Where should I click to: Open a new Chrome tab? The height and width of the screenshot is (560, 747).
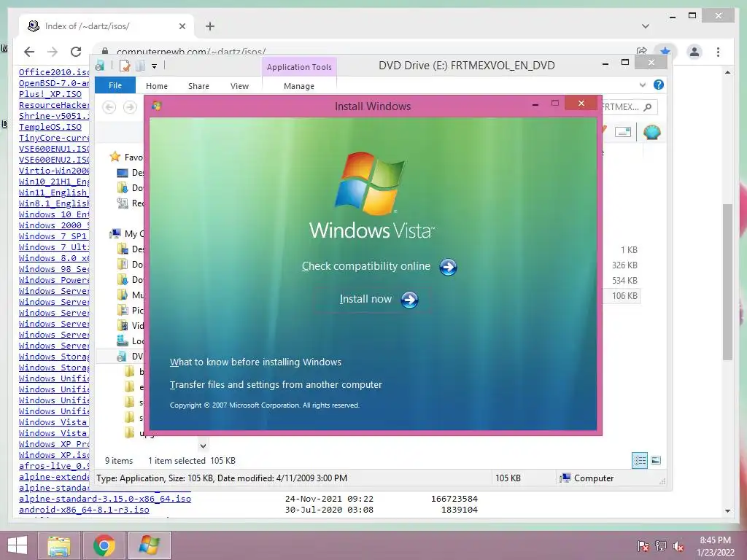(x=210, y=26)
